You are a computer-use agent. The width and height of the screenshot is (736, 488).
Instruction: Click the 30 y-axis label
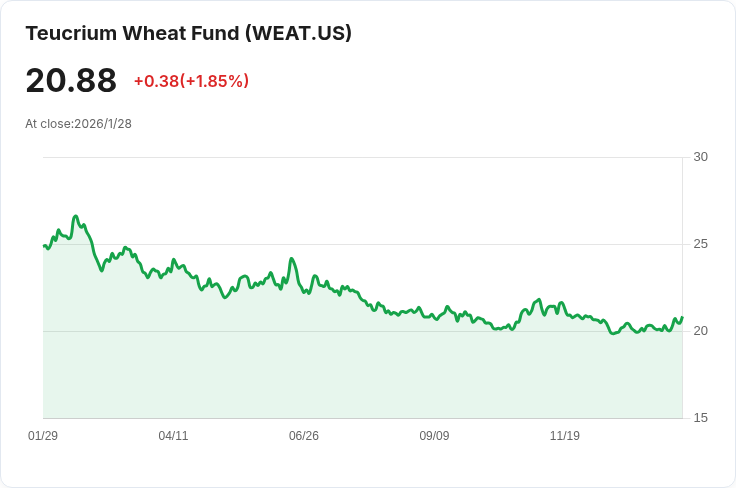click(x=700, y=157)
